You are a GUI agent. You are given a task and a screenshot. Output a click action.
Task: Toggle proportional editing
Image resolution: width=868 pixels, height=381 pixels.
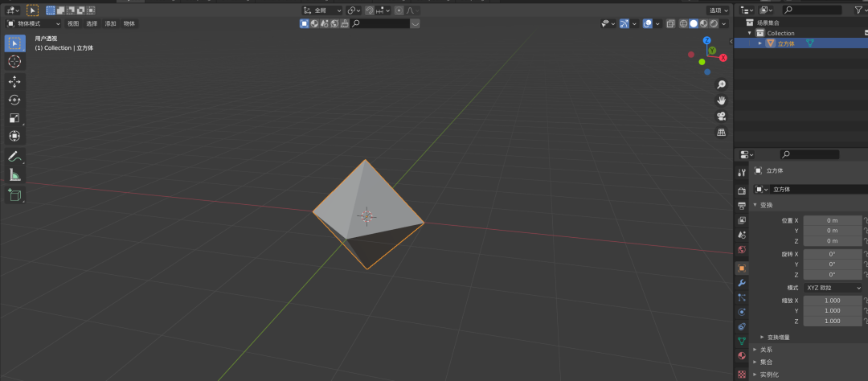click(399, 10)
